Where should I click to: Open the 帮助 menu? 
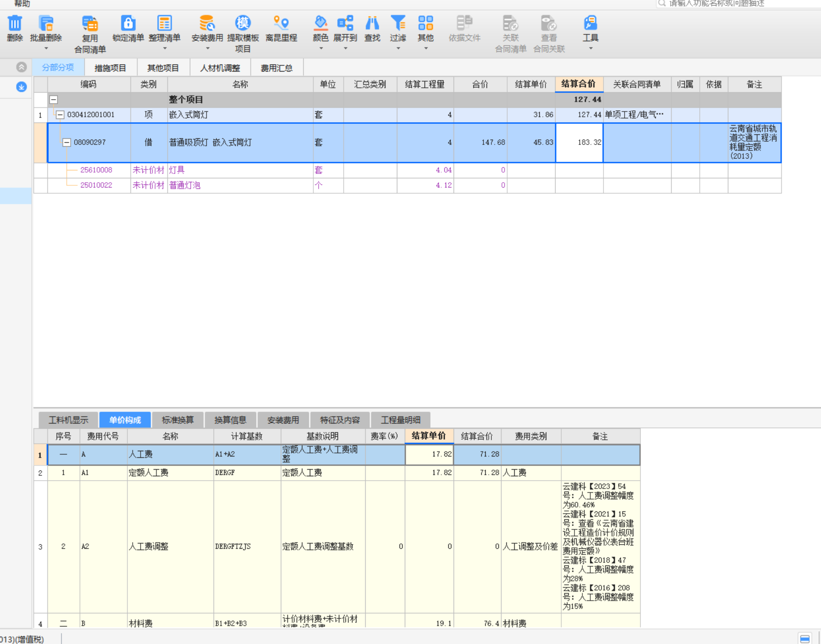[22, 4]
